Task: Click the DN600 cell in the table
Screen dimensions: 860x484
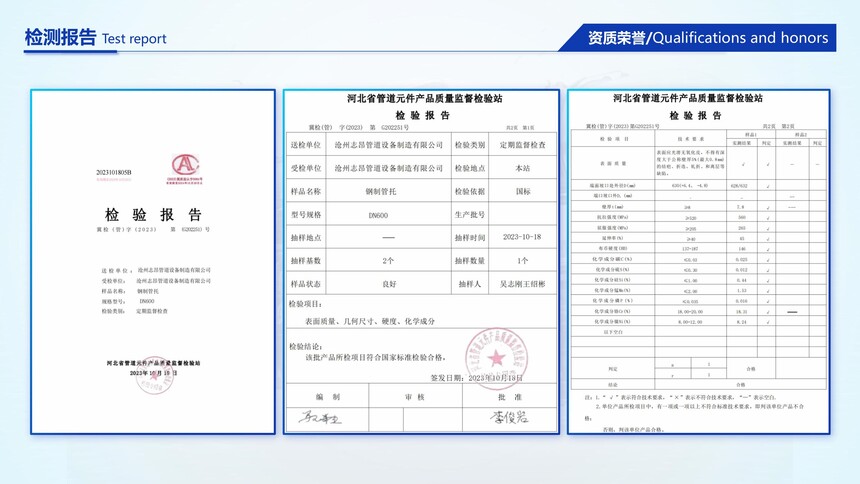Action: (x=388, y=215)
